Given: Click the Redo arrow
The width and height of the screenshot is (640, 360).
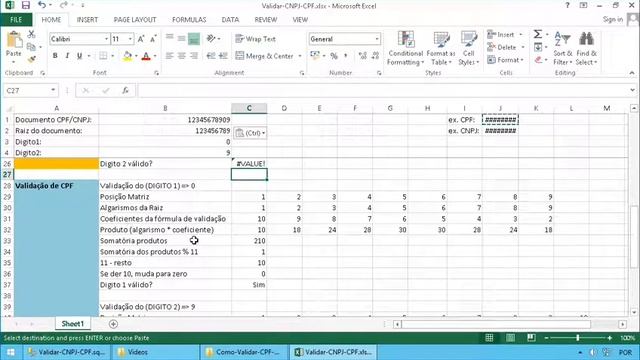Looking at the screenshot, I should [63, 5].
